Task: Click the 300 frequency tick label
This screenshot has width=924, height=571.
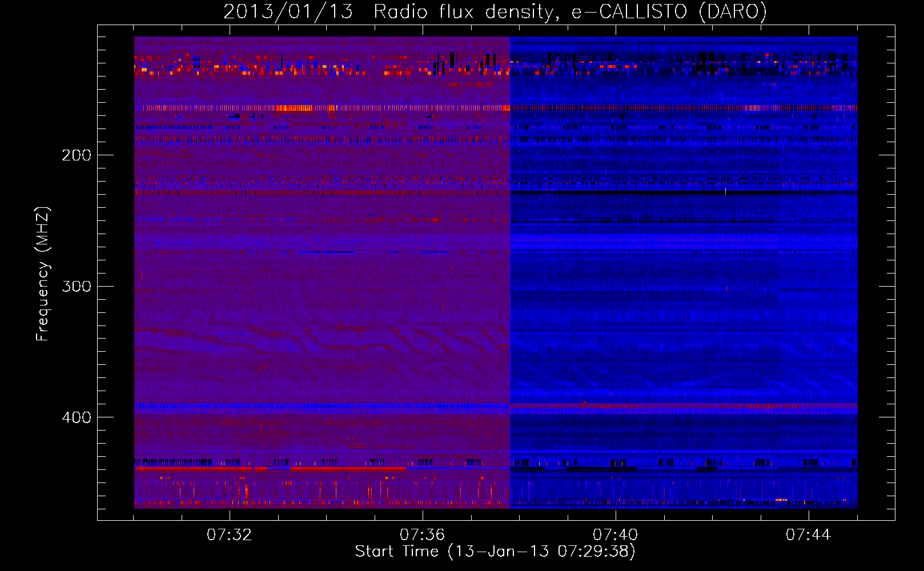Action: [77, 286]
